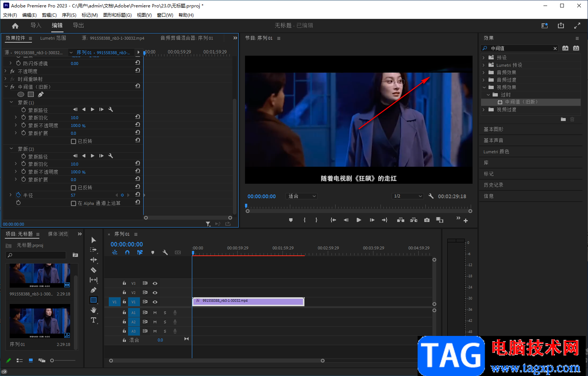Switch to the 导出 workspace tab
Viewport: 588px width, 376px height.
click(78, 25)
